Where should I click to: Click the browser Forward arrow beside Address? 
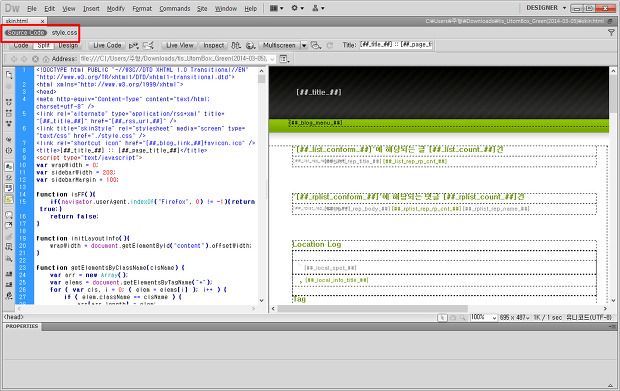point(24,59)
